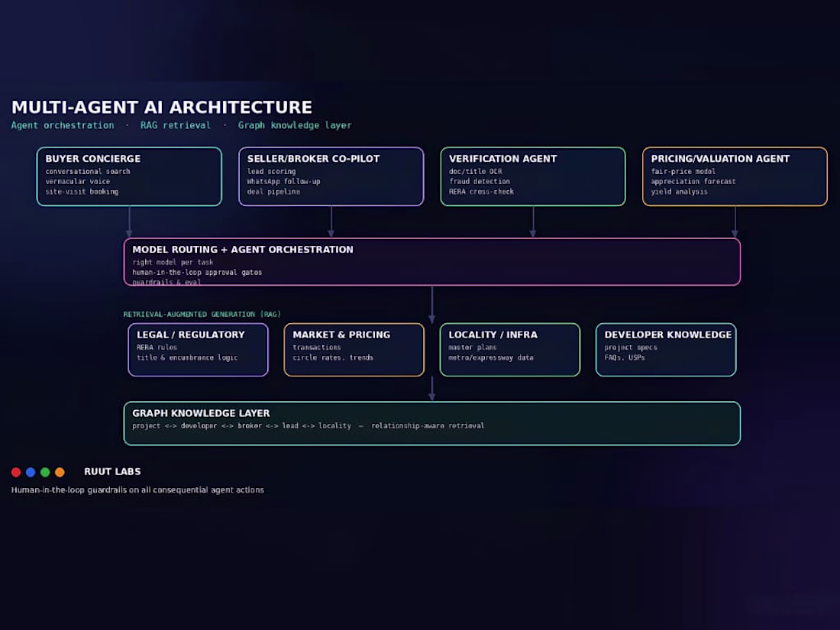Screen dimensions: 840x630
Task: Click the 'right model per task' line
Action: point(173,263)
